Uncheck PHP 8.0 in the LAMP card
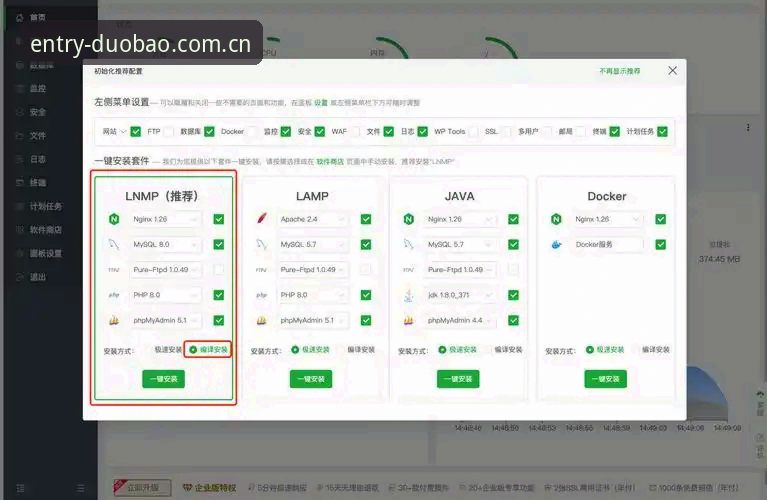767x500 pixels. click(x=366, y=295)
